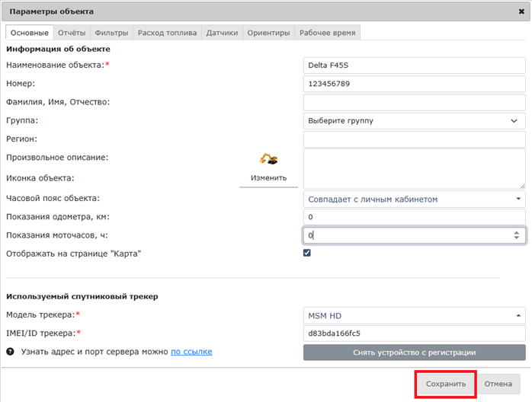532x402 pixels.
Task: Open the Фильтры tab
Action: (111, 33)
